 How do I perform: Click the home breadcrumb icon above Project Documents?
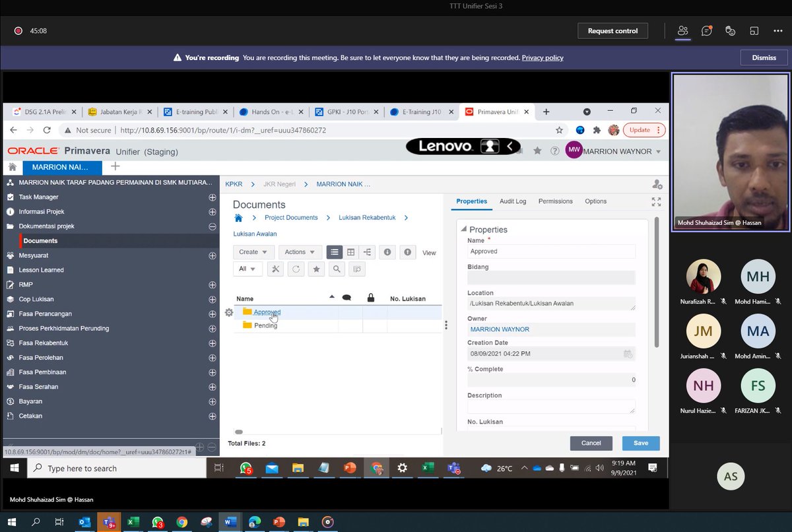coord(238,216)
